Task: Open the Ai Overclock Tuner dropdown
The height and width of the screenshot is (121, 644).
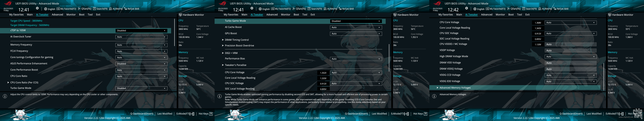Action: pyautogui.click(x=141, y=37)
